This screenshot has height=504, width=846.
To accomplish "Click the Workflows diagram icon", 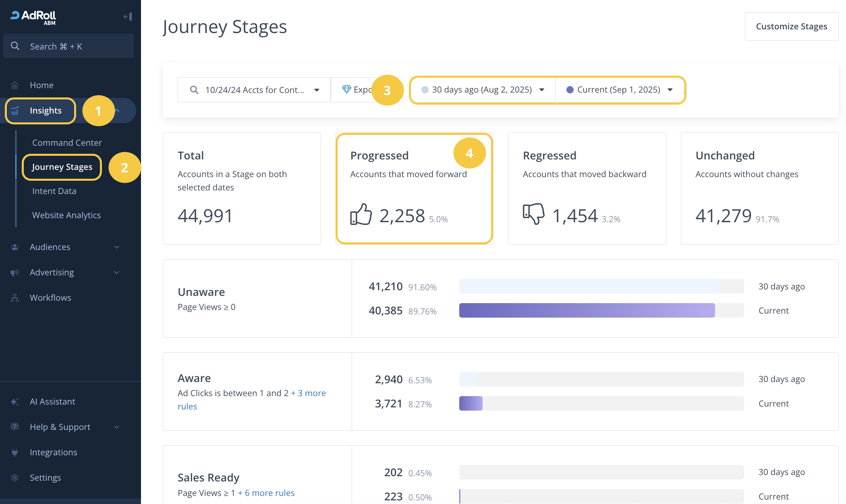I will click(15, 298).
